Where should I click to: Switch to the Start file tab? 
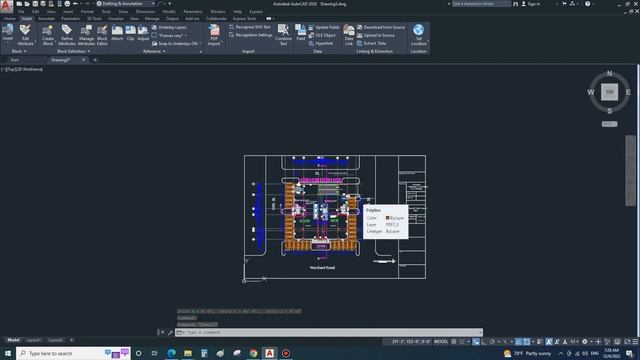[x=15, y=60]
